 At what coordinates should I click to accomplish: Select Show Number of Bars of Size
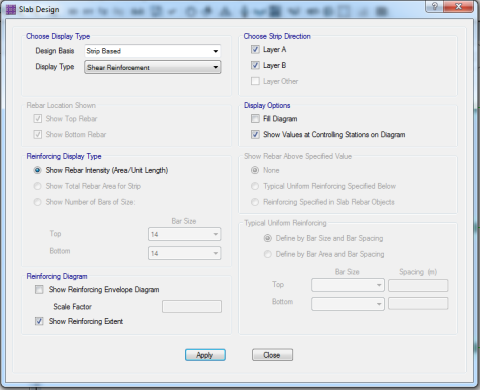(37, 202)
